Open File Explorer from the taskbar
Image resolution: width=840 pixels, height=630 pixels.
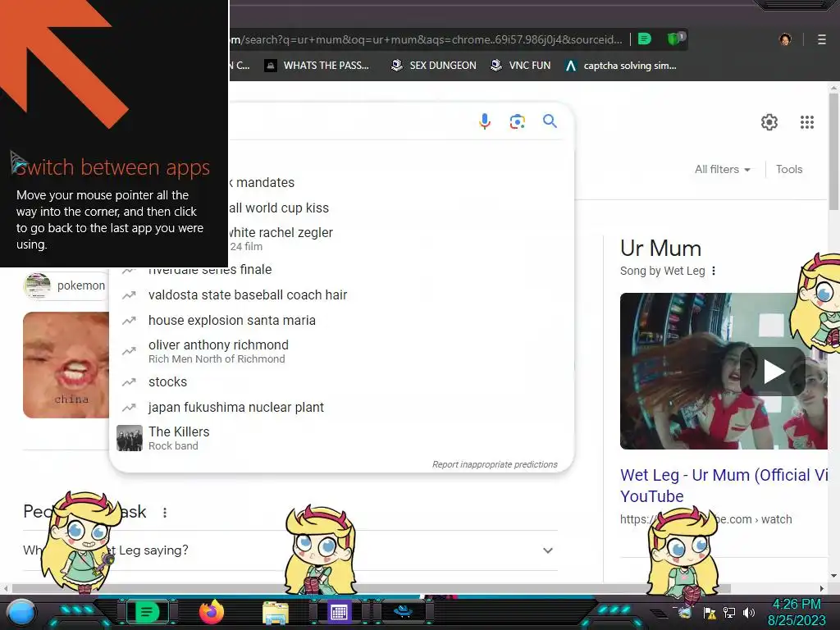(x=276, y=613)
